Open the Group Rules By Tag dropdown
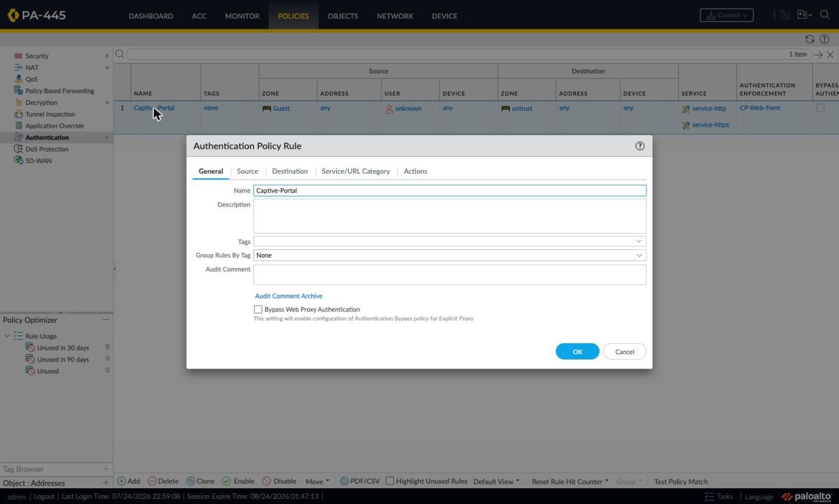Screen dimensions: 839x504 pos(639,255)
